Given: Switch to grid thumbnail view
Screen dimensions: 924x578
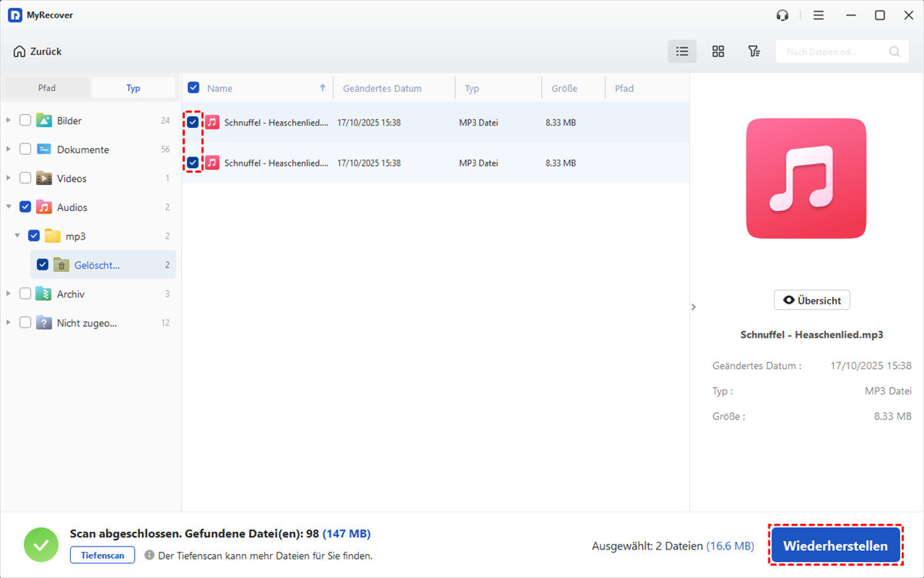Looking at the screenshot, I should tap(718, 52).
